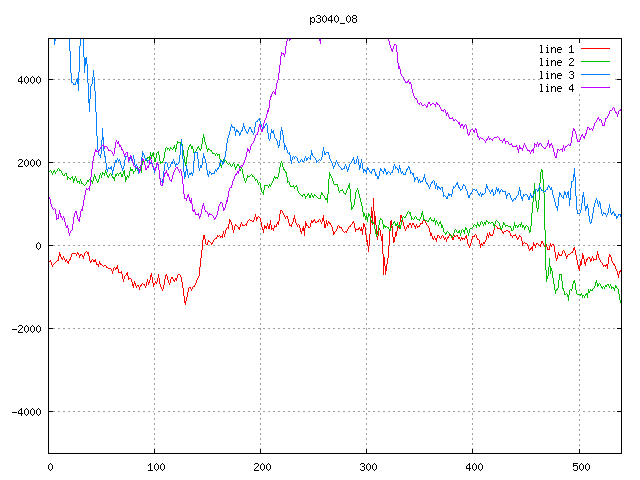Pick the "line 3" legend label
Viewport: 640px width, 480px height.
556,75
